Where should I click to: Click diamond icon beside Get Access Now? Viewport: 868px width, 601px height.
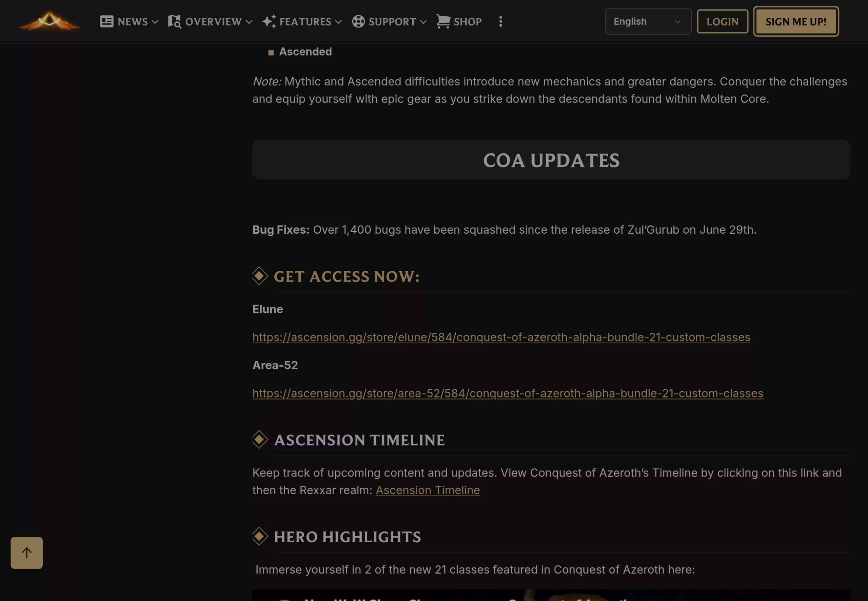coord(260,276)
